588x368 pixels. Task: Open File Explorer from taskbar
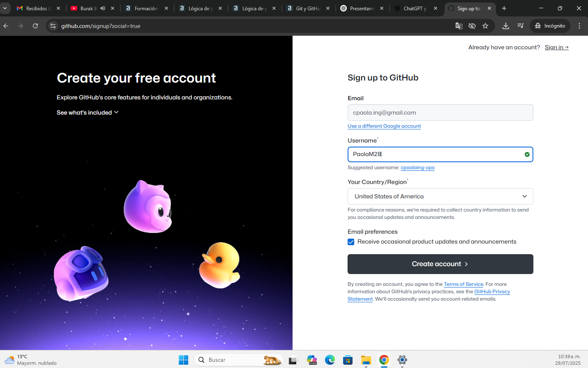coord(366,360)
